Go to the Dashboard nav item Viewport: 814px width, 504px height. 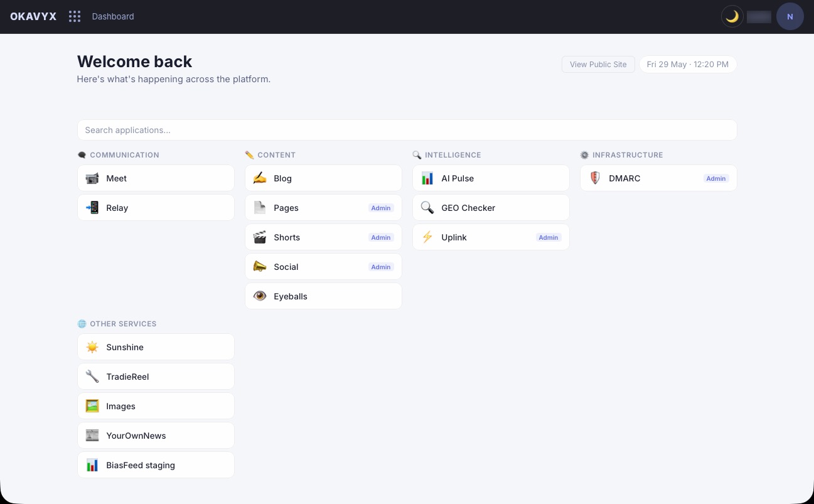click(113, 16)
